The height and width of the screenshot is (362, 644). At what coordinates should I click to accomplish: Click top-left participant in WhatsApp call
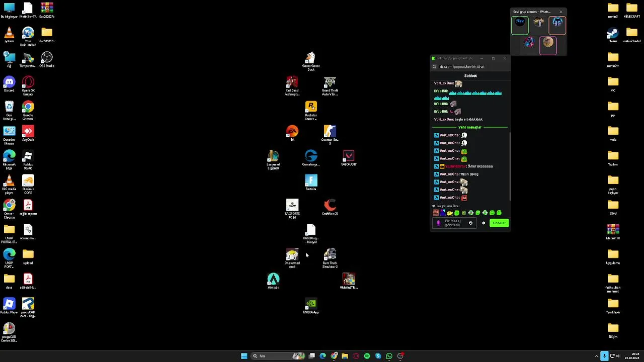click(x=520, y=26)
